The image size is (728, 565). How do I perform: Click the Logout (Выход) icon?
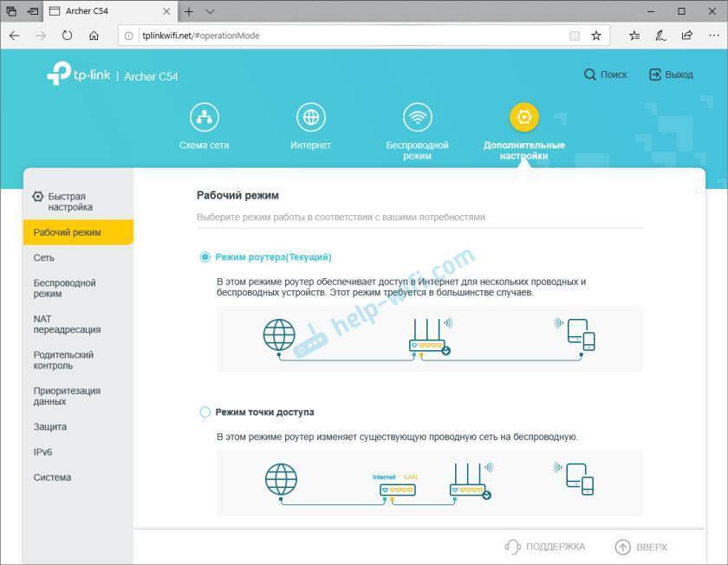click(x=654, y=75)
